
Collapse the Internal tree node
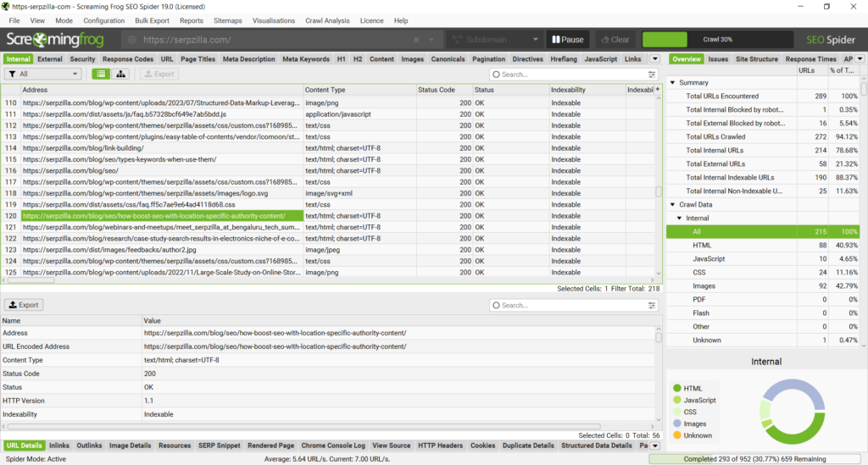point(679,219)
